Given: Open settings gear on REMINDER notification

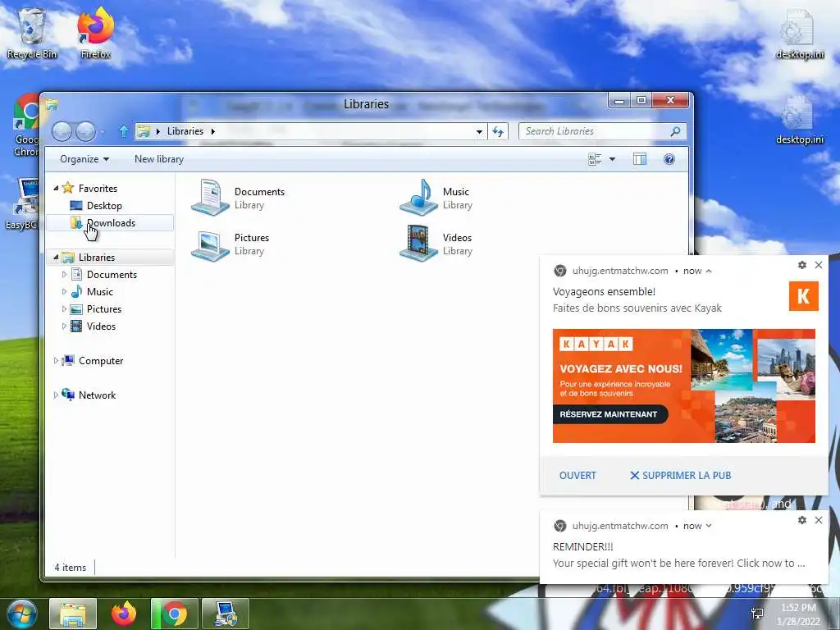Looking at the screenshot, I should pyautogui.click(x=802, y=519).
